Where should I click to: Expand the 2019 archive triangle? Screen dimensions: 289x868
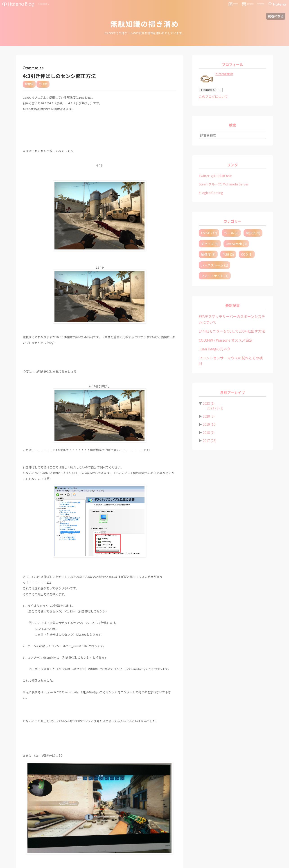[x=200, y=424]
